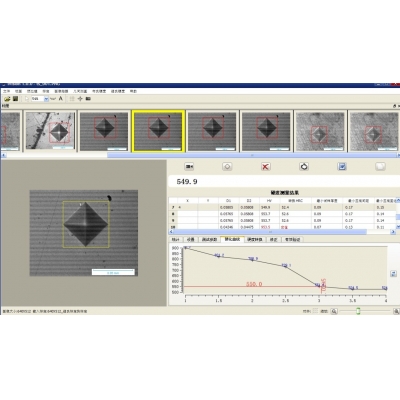
Task: Click the zoom-in magnifier at bottom right
Action: click(x=396, y=311)
